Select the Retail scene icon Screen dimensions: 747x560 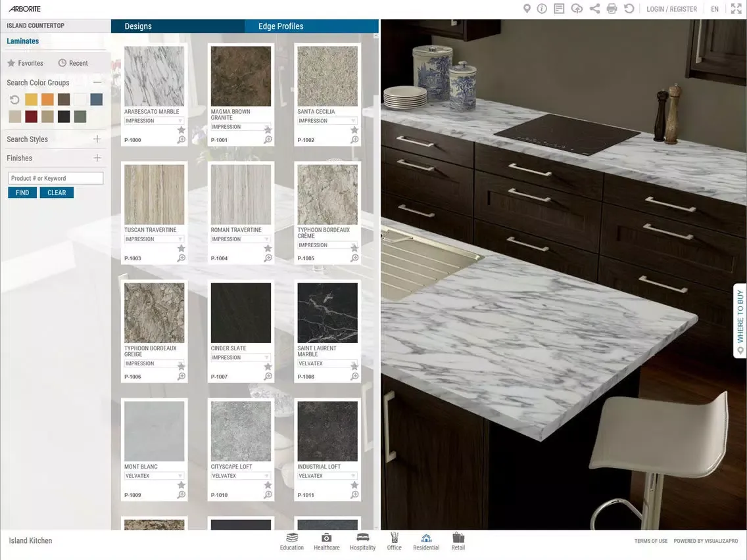point(458,542)
